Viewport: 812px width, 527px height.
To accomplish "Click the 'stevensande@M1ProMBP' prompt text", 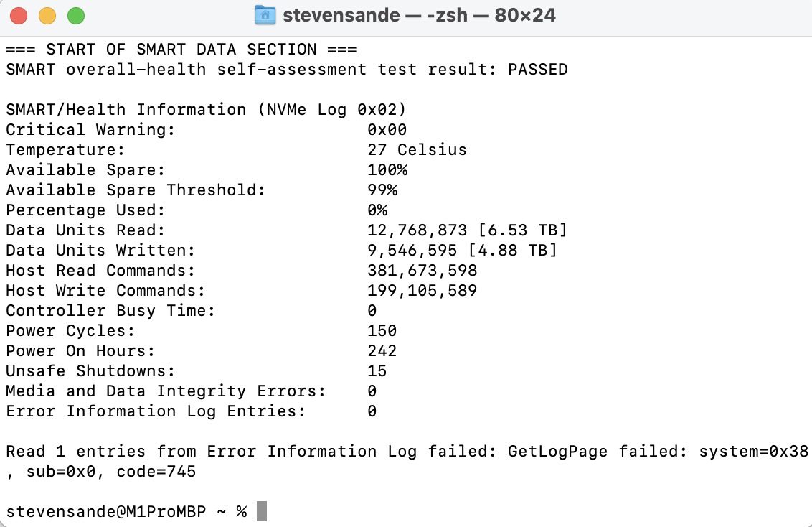I will tap(107, 511).
